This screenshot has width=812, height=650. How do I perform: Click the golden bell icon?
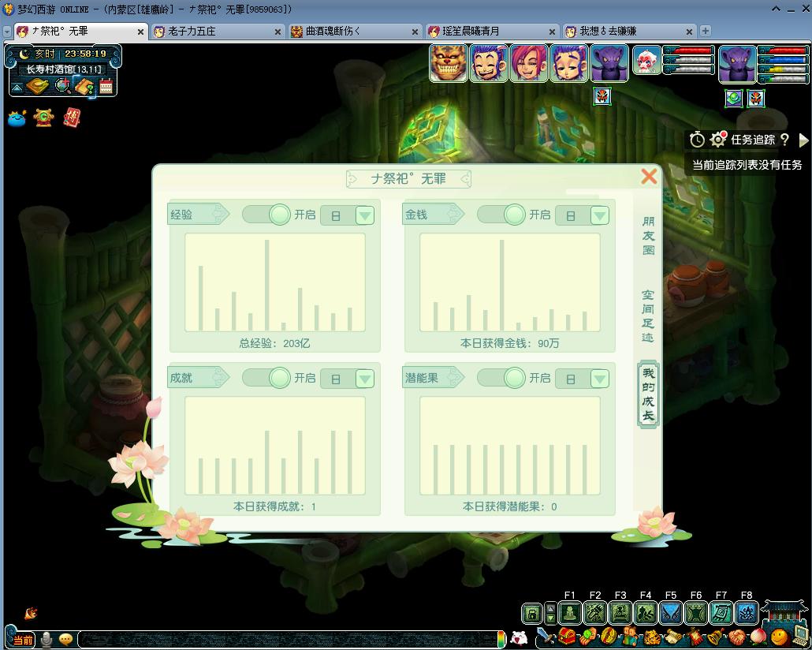coord(717,636)
